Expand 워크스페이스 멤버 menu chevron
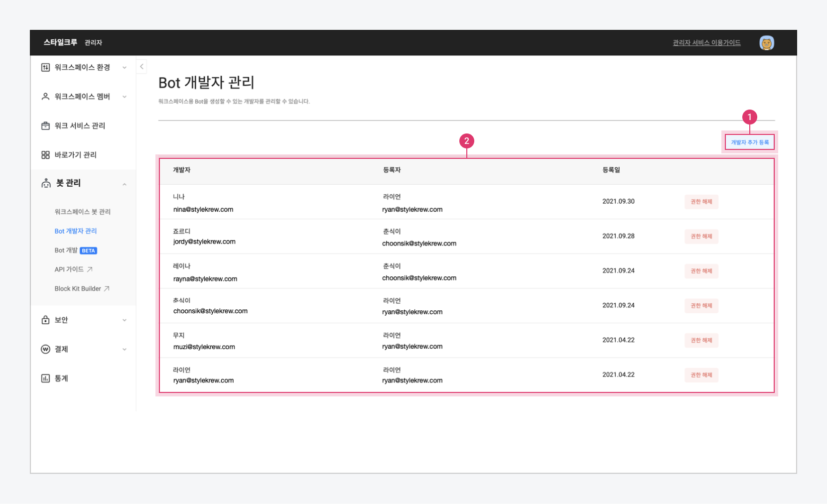Screen dimensions: 827x504 tap(125, 97)
